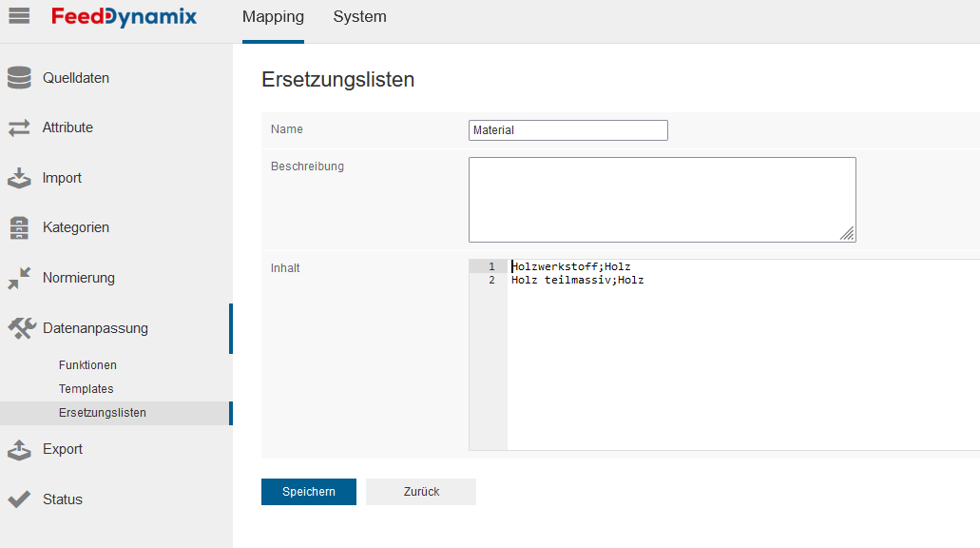Grab the Beschreibung resize handle
The width and height of the screenshot is (980, 548).
(x=848, y=234)
